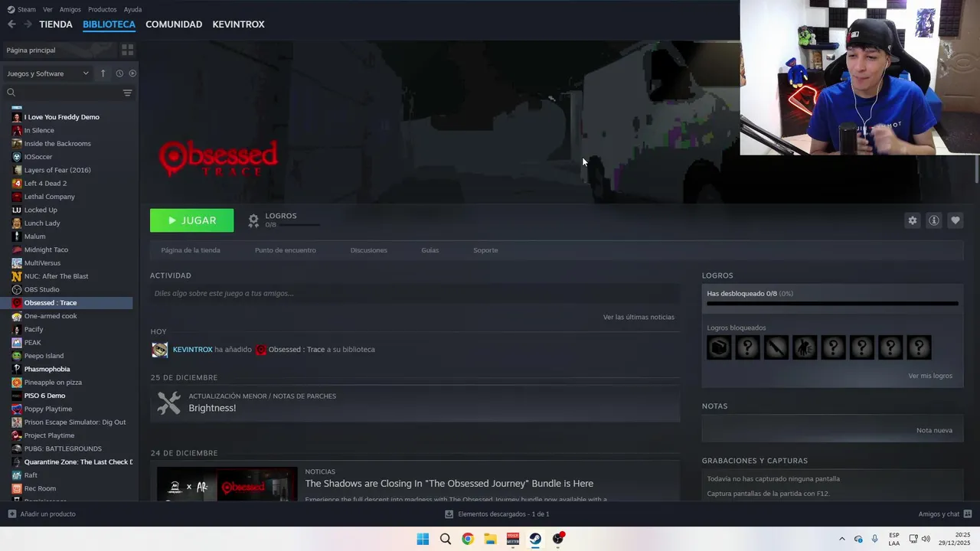Viewport: 980px width, 551px height.
Task: Click Añadir un producto
Action: click(41, 514)
